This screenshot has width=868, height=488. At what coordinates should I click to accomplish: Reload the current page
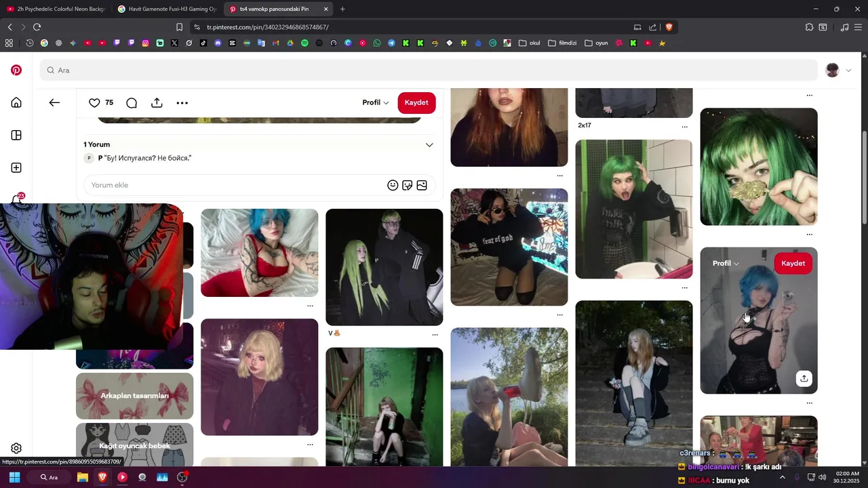tap(37, 27)
